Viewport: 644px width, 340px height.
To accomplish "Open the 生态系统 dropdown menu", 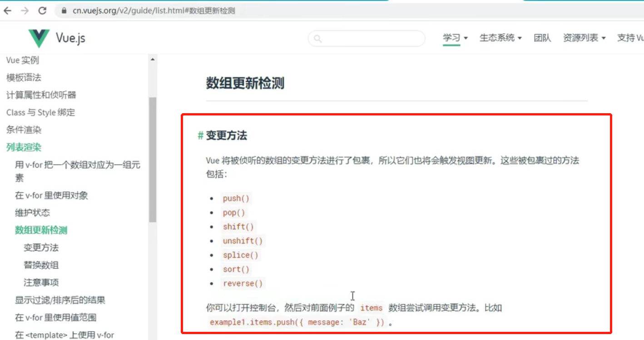I will pos(500,38).
